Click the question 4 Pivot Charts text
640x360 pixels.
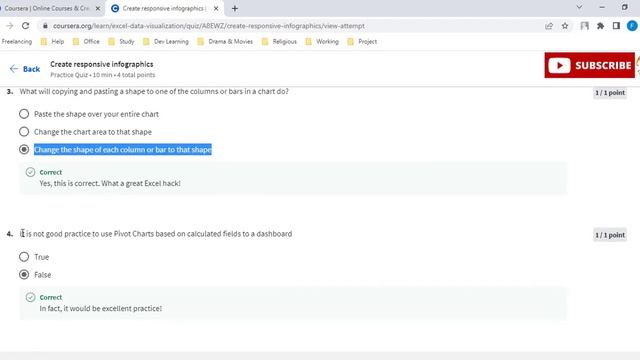(x=156, y=234)
